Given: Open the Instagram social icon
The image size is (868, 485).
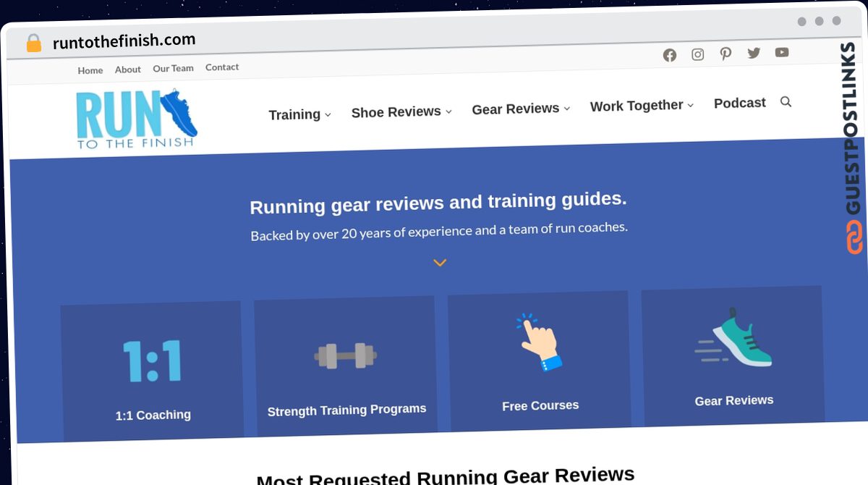Looking at the screenshot, I should click(698, 55).
